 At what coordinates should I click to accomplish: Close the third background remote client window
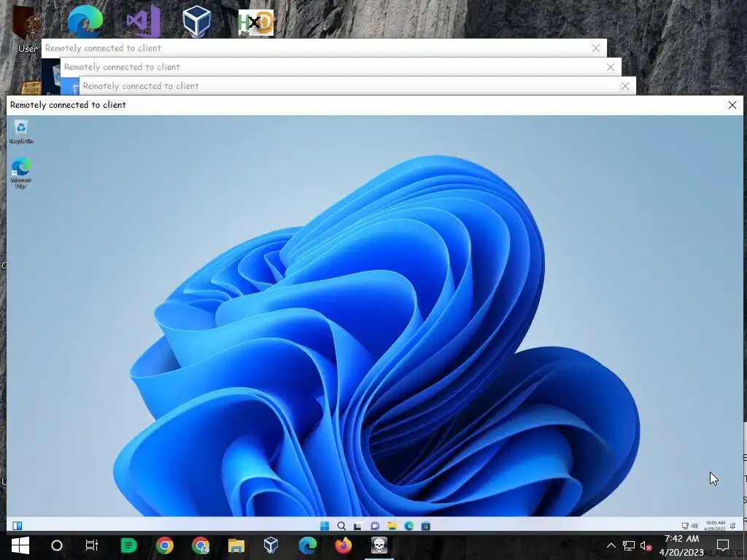click(625, 86)
